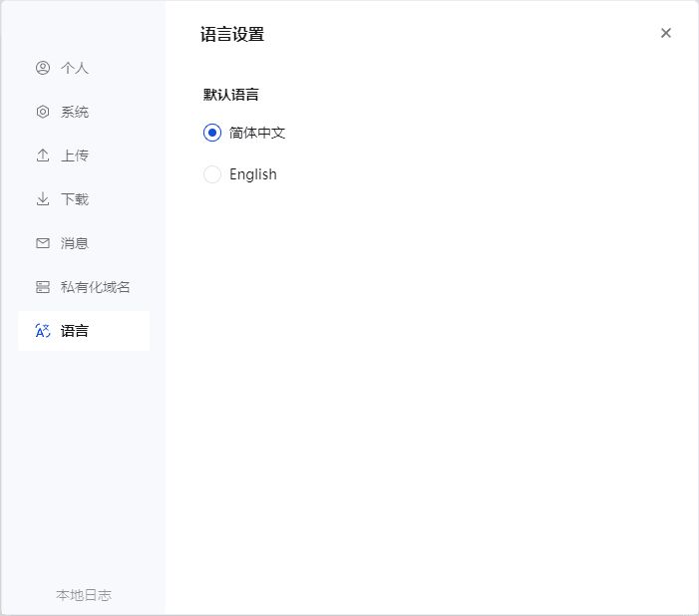Open the 本地日志 link at bottom
This screenshot has width=699, height=616.
(84, 595)
